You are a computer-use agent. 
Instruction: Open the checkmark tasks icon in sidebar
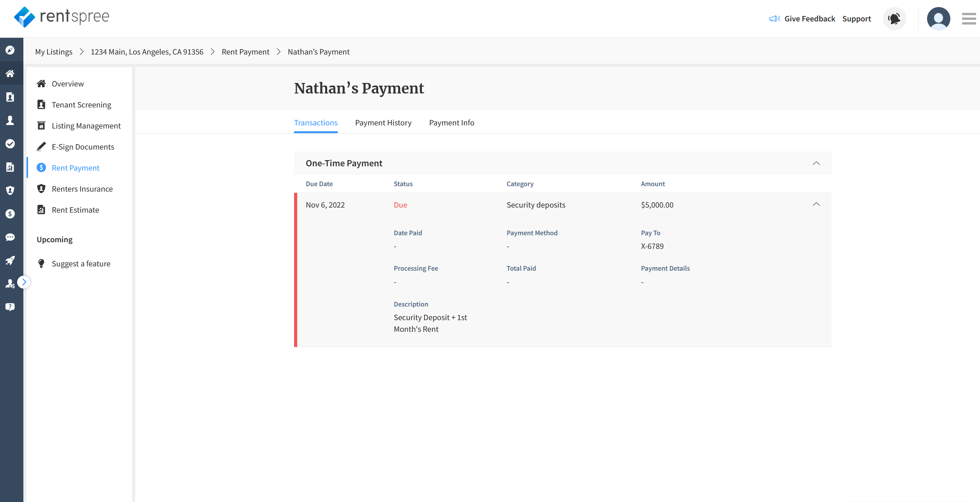click(x=11, y=143)
